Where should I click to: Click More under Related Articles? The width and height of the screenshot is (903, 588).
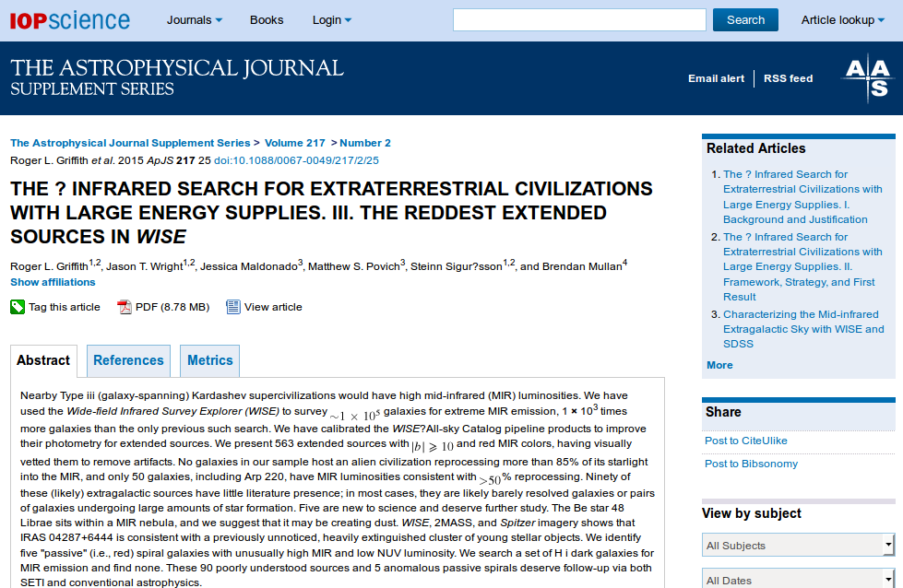click(x=719, y=365)
